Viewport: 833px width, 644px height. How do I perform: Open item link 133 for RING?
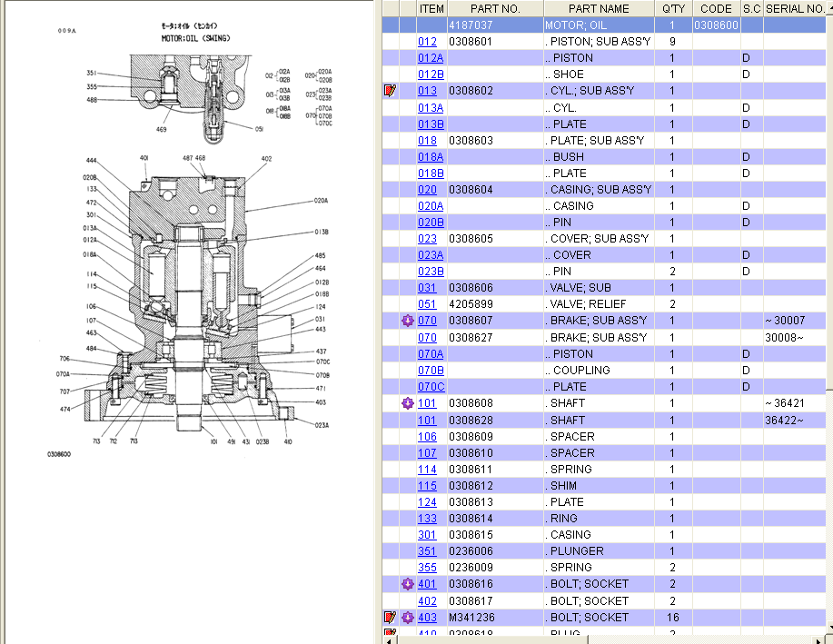pyautogui.click(x=427, y=519)
